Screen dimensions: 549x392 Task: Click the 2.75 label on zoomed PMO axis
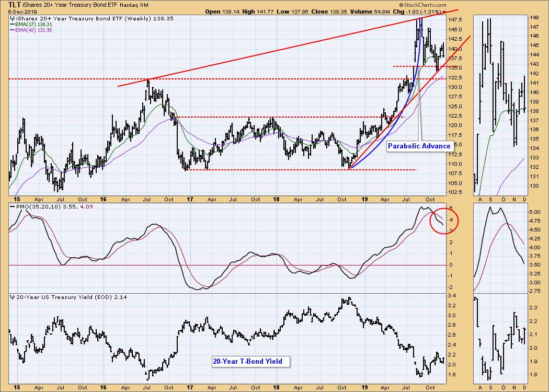(535, 291)
